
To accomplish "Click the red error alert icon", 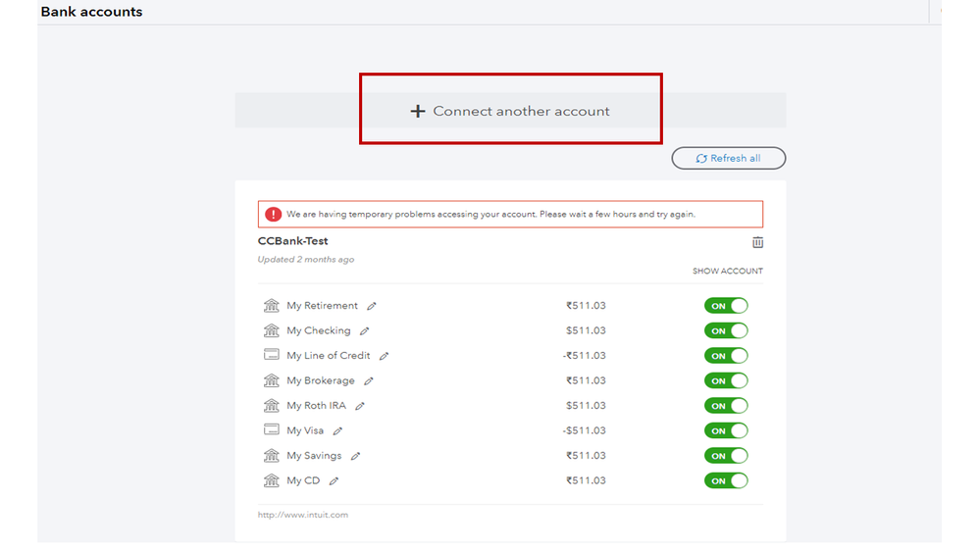I will coord(273,214).
